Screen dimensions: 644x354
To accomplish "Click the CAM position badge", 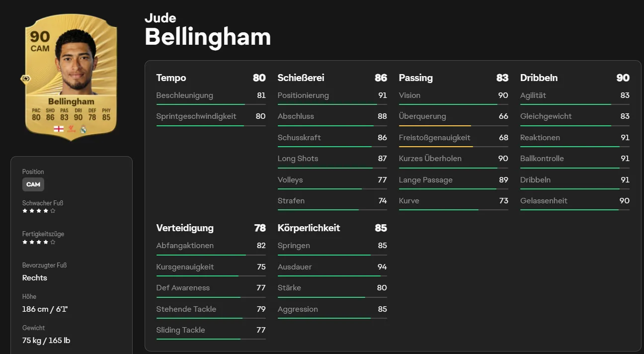I will [x=33, y=184].
